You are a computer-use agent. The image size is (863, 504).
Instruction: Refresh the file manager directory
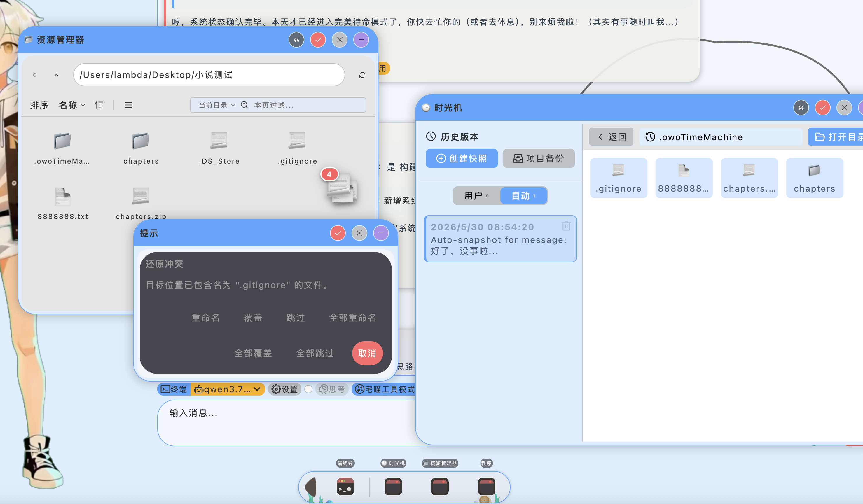coord(362,75)
